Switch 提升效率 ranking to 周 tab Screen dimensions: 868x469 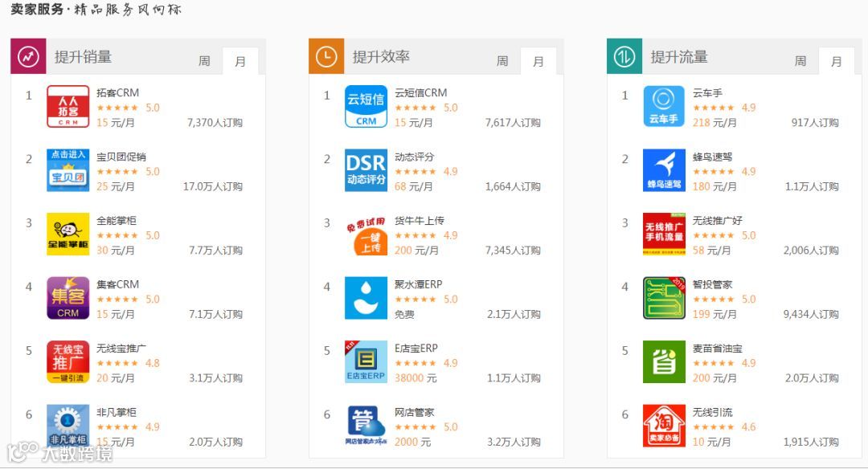point(502,61)
